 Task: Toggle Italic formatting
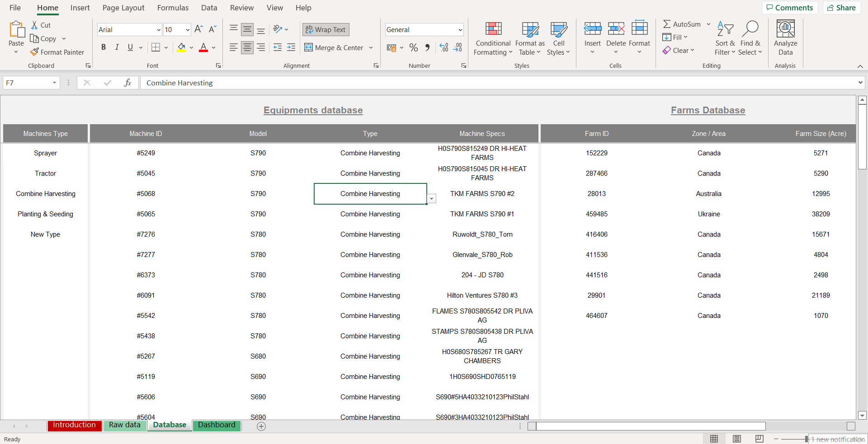pyautogui.click(x=117, y=47)
